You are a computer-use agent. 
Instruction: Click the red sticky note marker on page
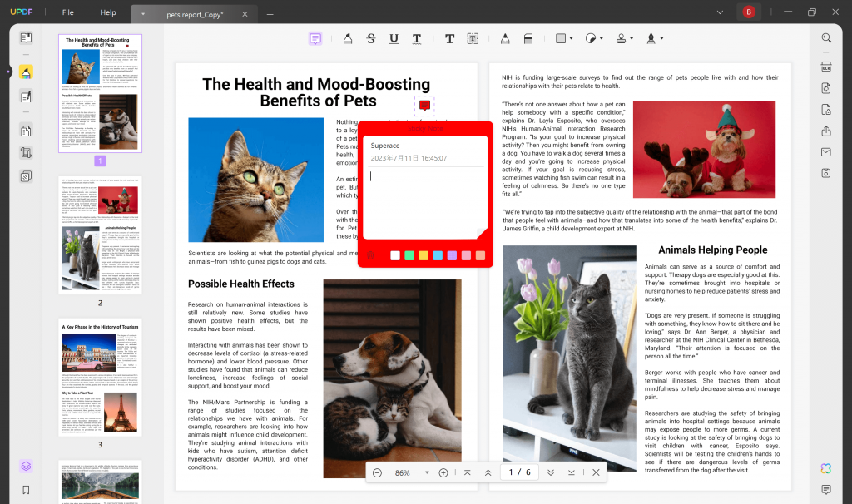click(x=425, y=105)
